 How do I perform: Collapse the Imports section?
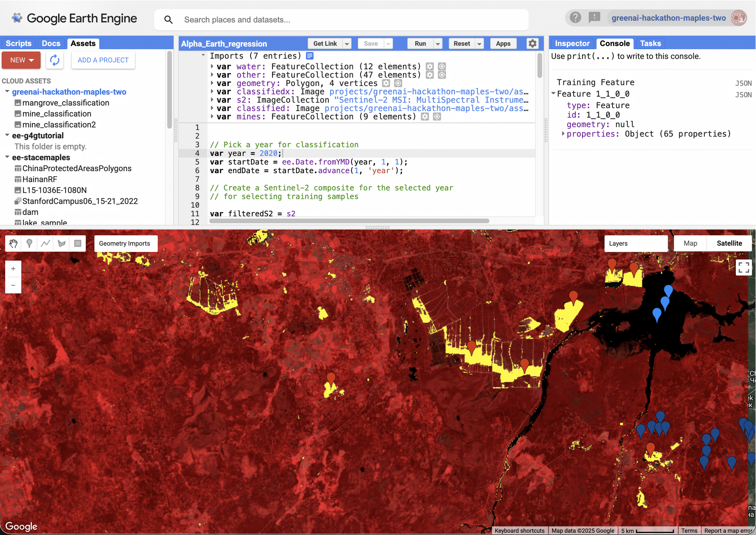click(203, 55)
